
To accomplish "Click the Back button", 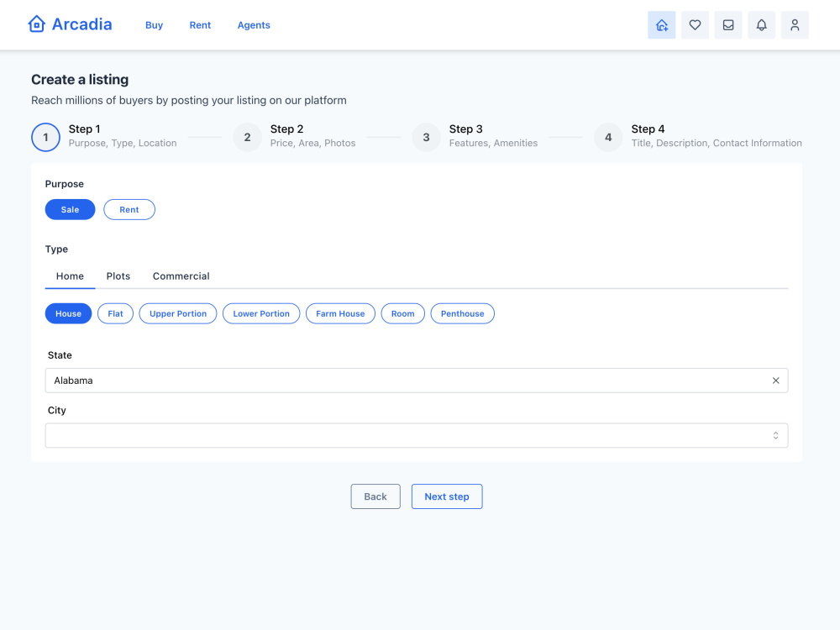I will [375, 496].
